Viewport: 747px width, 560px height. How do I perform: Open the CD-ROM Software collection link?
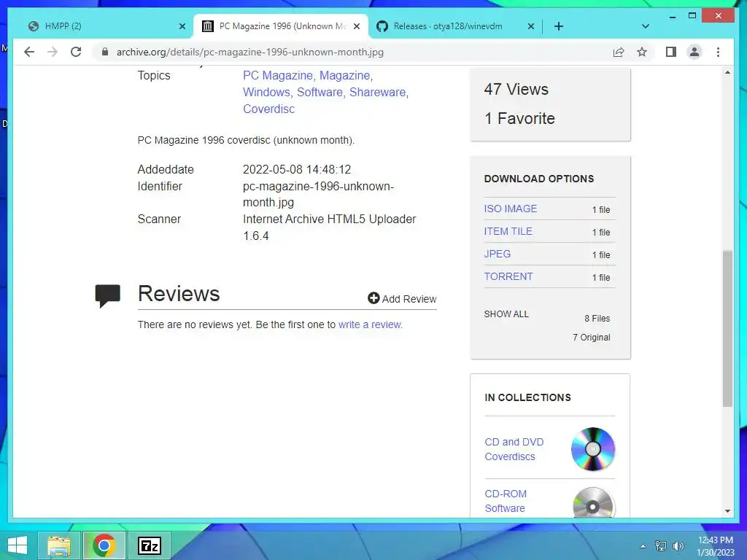[506, 501]
